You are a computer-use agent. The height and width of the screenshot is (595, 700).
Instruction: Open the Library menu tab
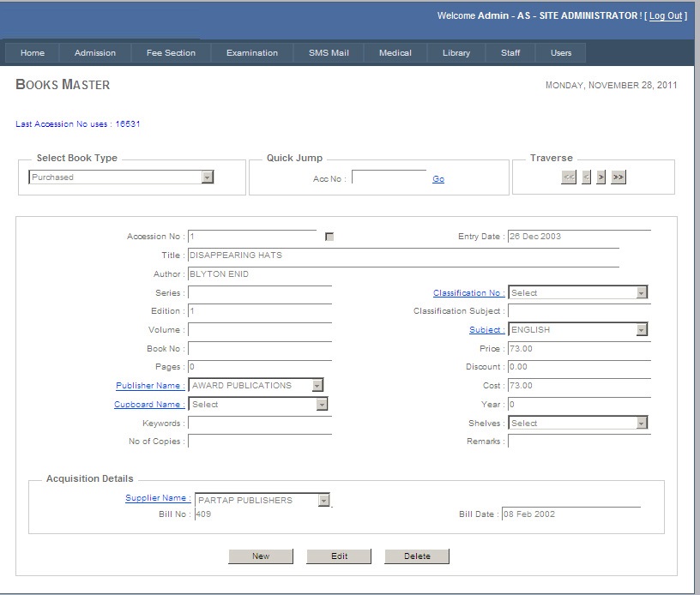point(456,53)
